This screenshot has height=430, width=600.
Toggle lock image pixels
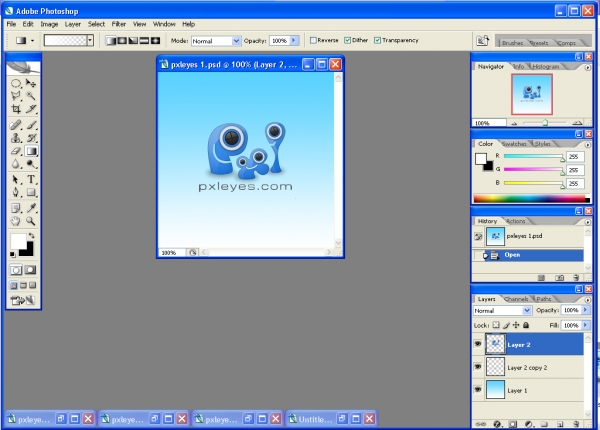click(x=506, y=325)
